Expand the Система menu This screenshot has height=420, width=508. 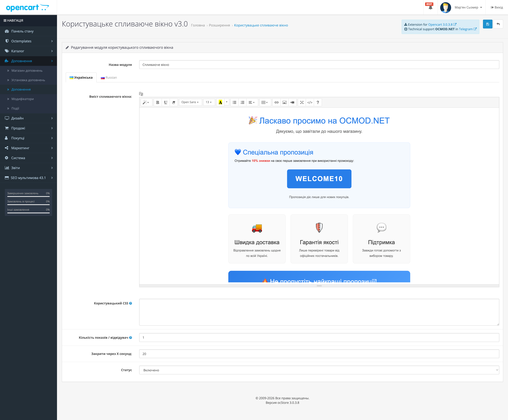point(29,158)
